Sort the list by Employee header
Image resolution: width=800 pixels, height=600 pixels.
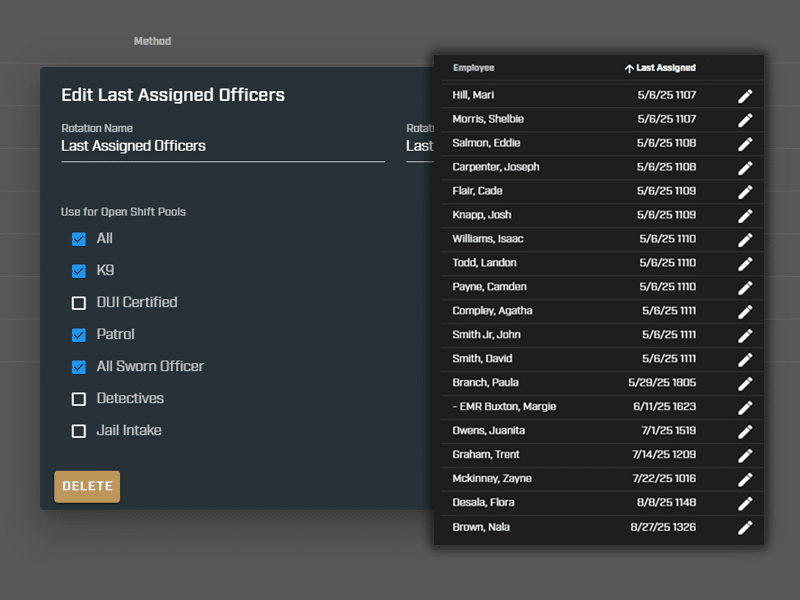coord(473,68)
